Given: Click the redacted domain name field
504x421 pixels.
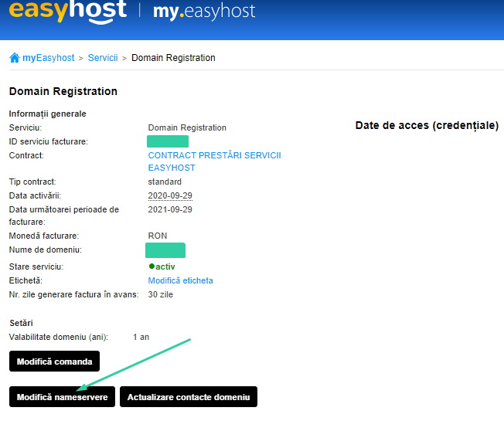Looking at the screenshot, I should 165,250.
